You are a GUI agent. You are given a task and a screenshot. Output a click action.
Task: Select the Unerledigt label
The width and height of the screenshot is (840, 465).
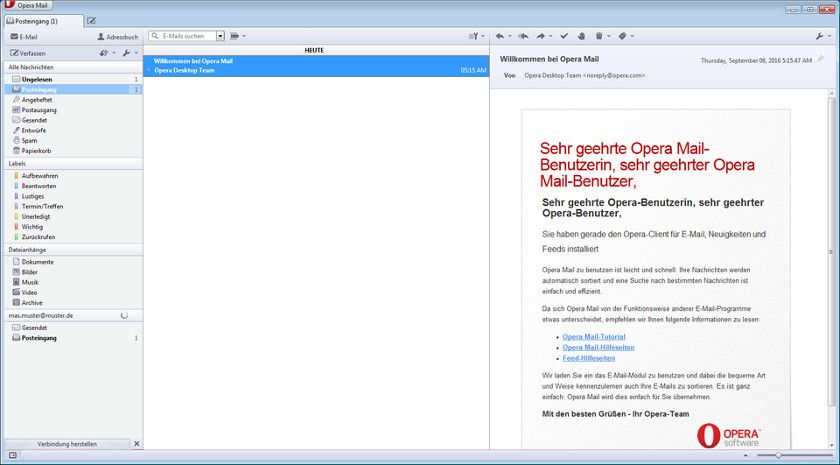pyautogui.click(x=74, y=216)
